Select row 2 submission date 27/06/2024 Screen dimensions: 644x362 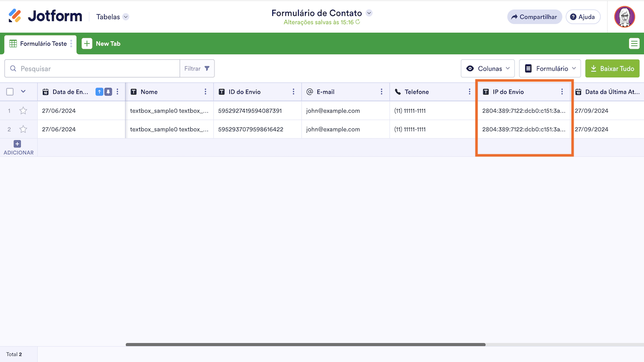82,129
